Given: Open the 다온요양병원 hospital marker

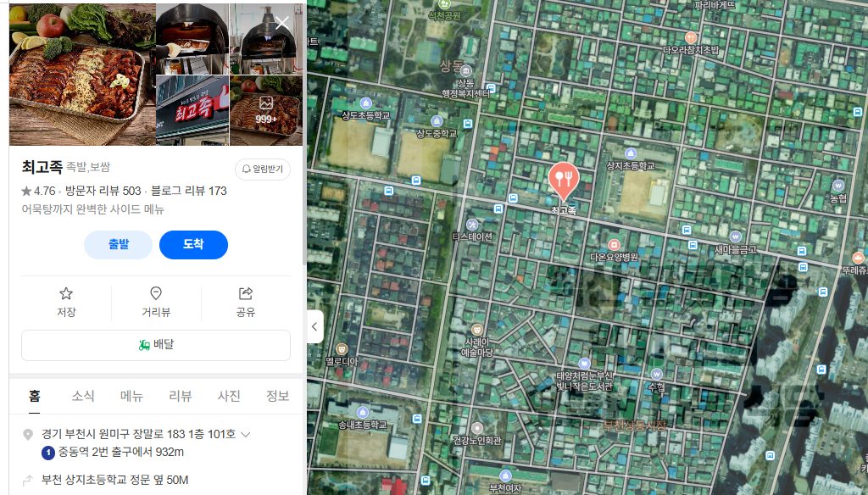Looking at the screenshot, I should coord(614,245).
